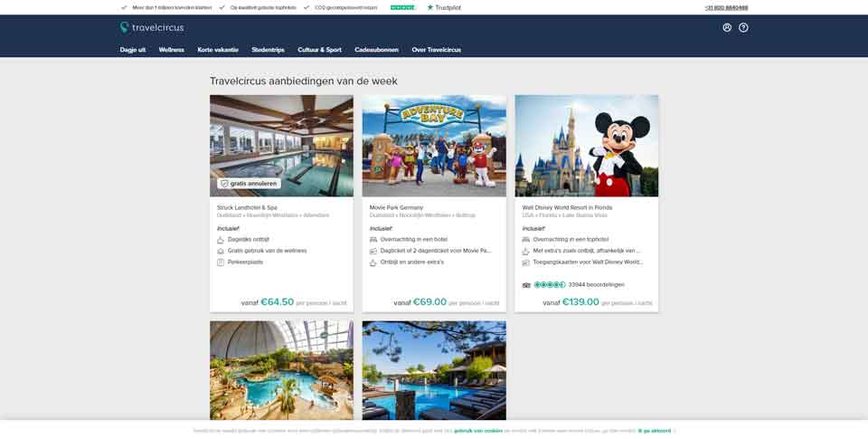The width and height of the screenshot is (868, 439).
Task: Open the Cultuur & Sport menu
Action: 319,50
